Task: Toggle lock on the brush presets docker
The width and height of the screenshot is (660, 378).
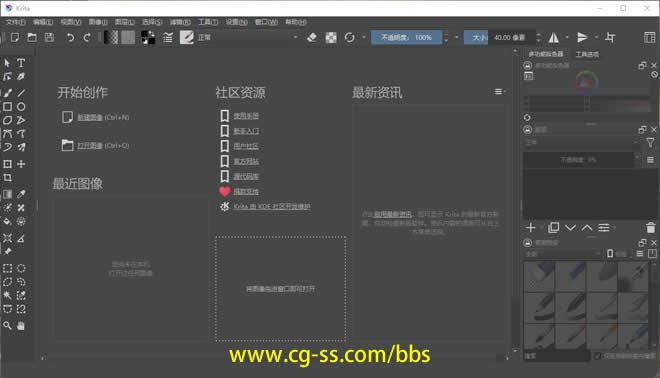Action: [527, 243]
